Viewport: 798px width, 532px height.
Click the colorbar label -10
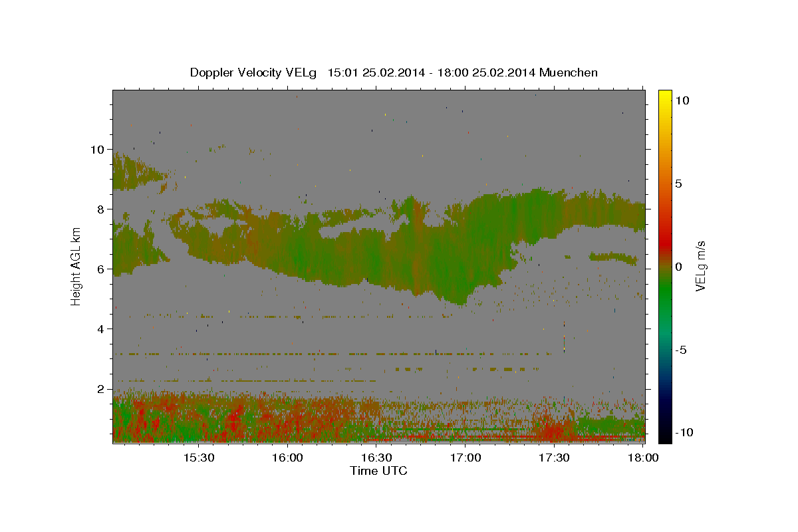pos(684,433)
